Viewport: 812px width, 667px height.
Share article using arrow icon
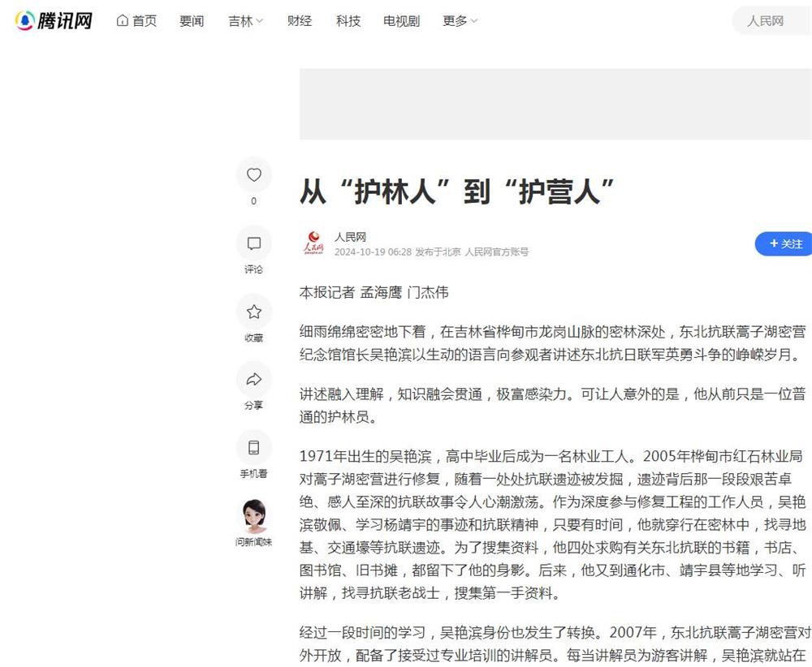tap(253, 379)
